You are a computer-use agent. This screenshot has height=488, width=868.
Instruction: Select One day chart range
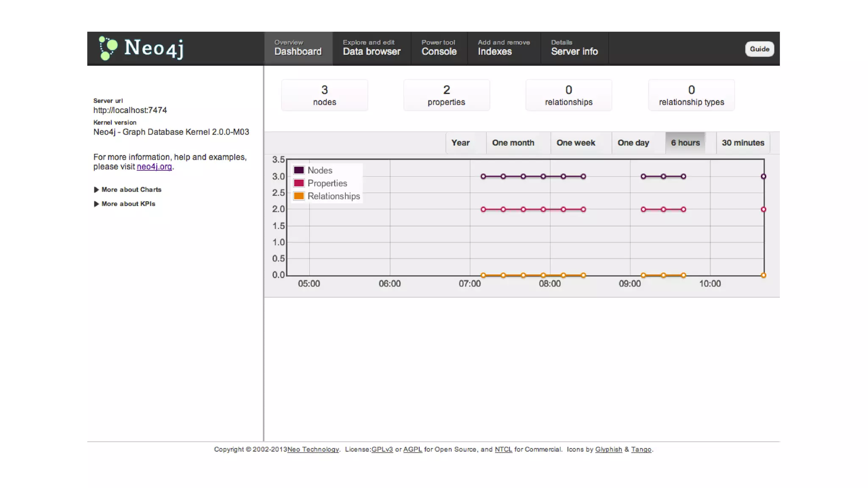[x=633, y=143]
